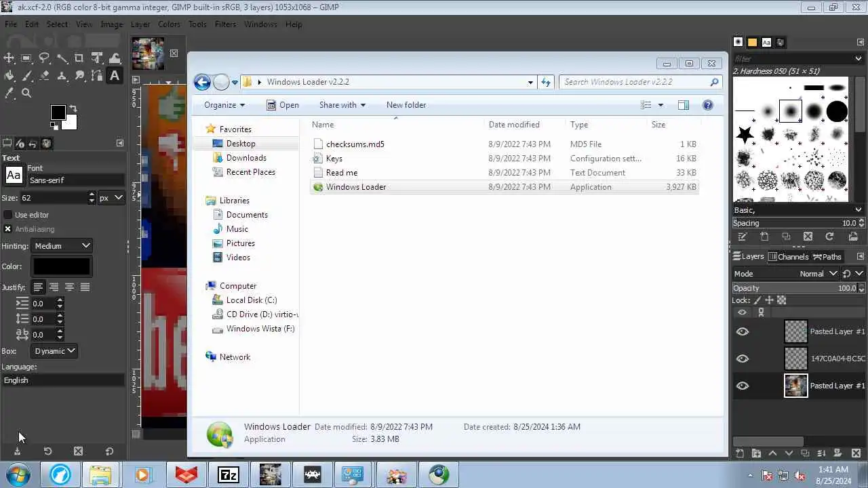Screen dimensions: 868x488
Task: Reset colors to default black and white
Action: (x=54, y=126)
